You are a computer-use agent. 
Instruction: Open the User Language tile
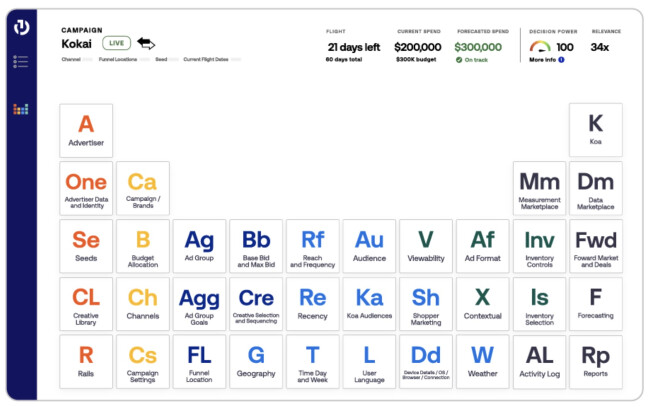369,362
